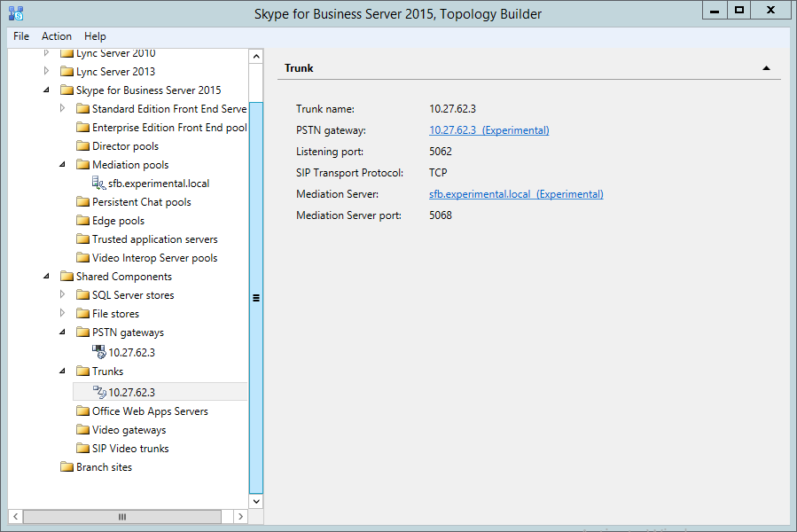Screen dimensions: 797x532
Task: Click the horizontal scrollbar right arrow
Action: pos(240,516)
